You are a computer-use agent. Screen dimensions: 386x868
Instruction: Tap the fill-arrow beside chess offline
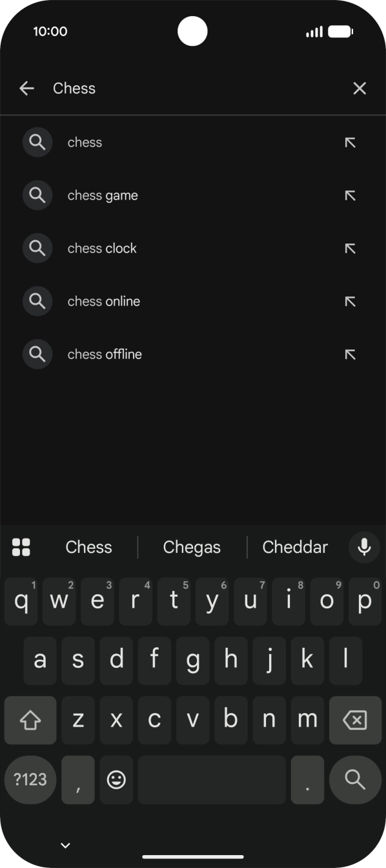[350, 354]
